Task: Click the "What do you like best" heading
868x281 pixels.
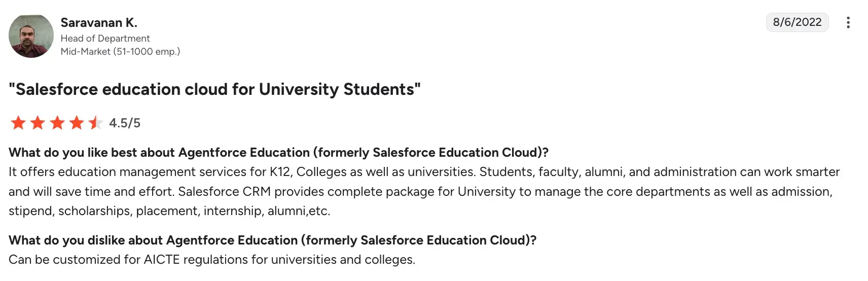Action: coord(278,153)
